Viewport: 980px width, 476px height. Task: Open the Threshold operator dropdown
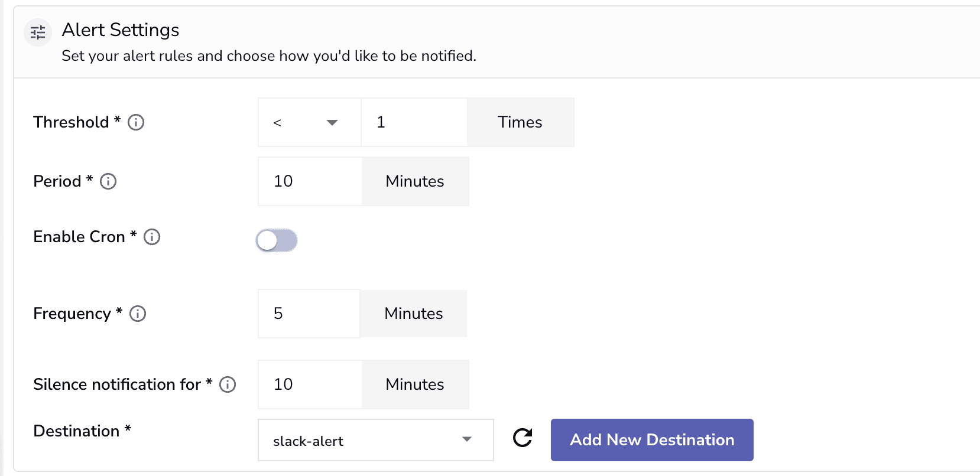coord(309,122)
